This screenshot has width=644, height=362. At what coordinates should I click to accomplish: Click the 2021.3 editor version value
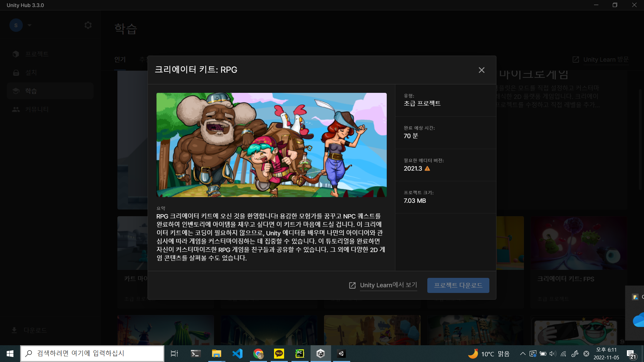click(413, 169)
